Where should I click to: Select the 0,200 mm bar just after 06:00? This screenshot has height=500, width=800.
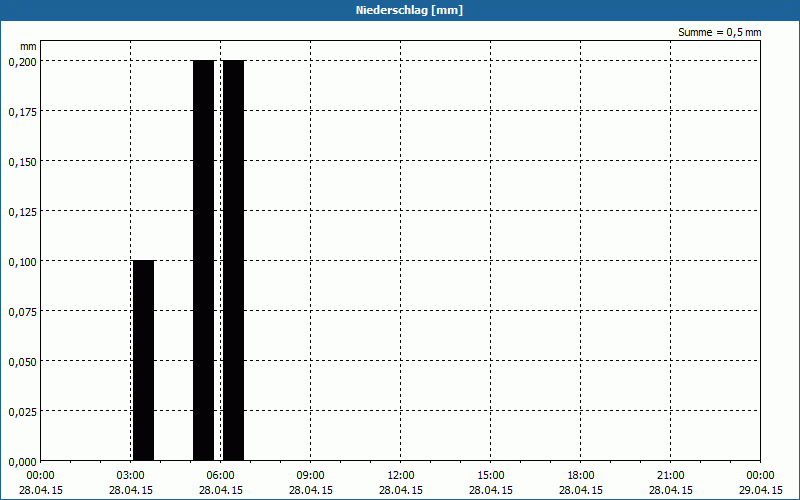233,261
